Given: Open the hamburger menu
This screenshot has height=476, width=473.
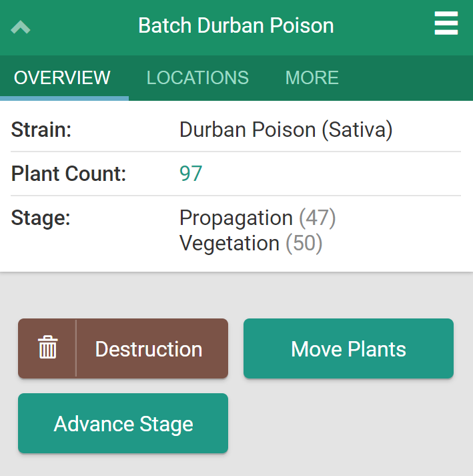Looking at the screenshot, I should (446, 25).
